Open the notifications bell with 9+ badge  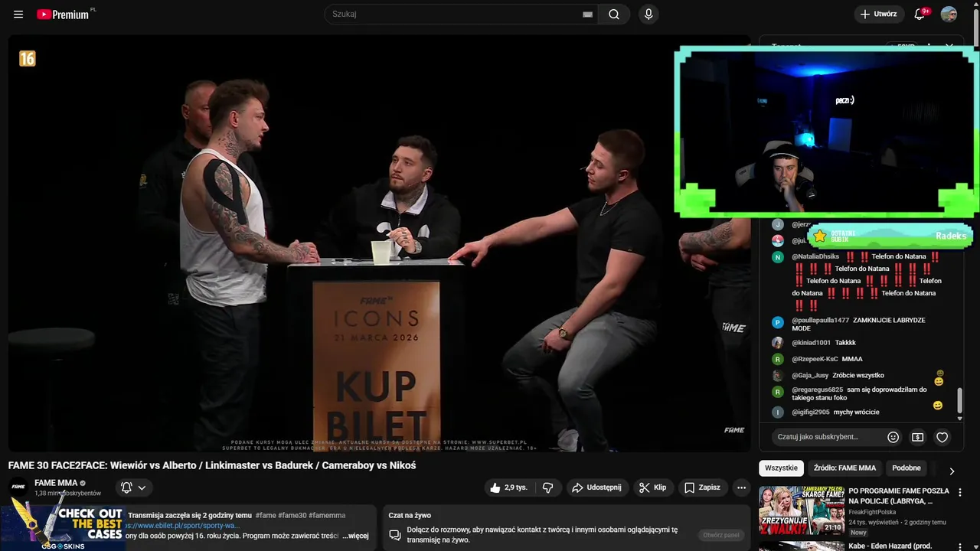click(x=921, y=14)
